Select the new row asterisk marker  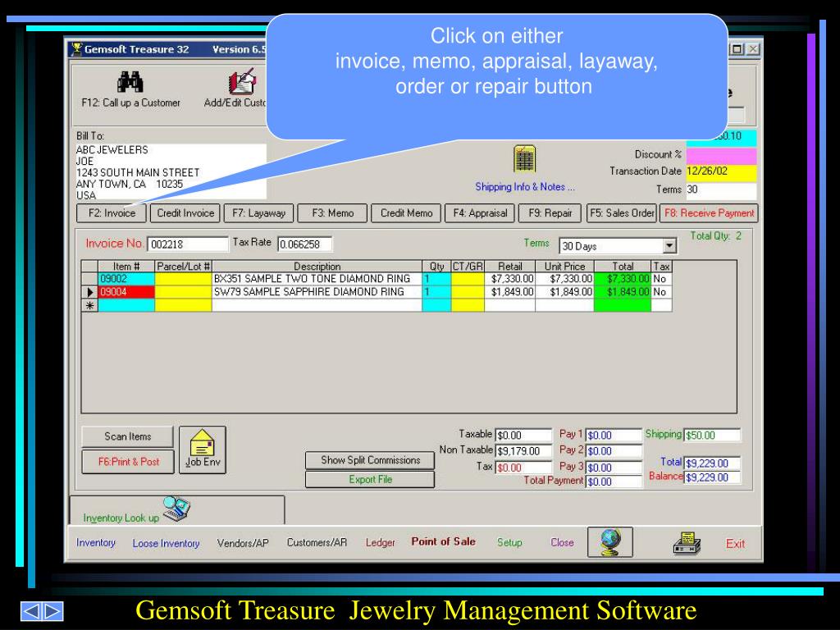[x=89, y=305]
